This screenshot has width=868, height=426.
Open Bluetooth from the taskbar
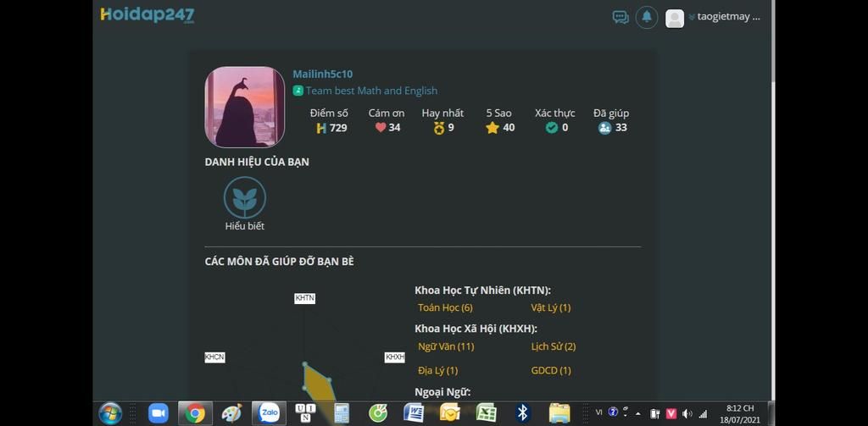click(x=522, y=413)
